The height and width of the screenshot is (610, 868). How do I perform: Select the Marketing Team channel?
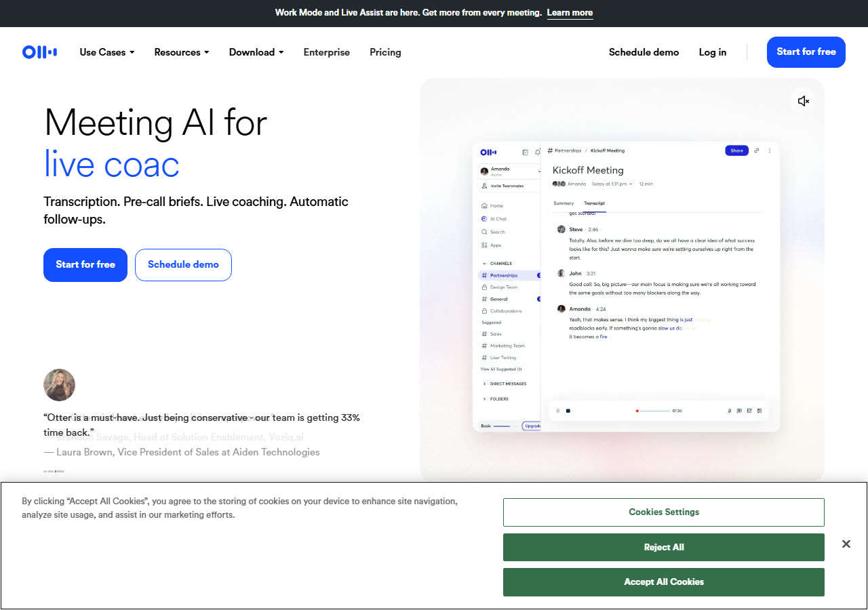point(503,346)
